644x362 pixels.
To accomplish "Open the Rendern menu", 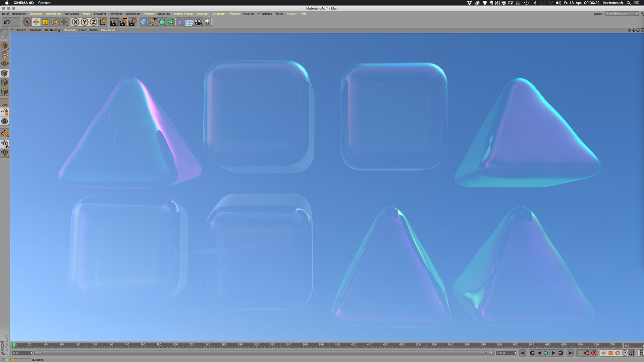I will pos(149,14).
